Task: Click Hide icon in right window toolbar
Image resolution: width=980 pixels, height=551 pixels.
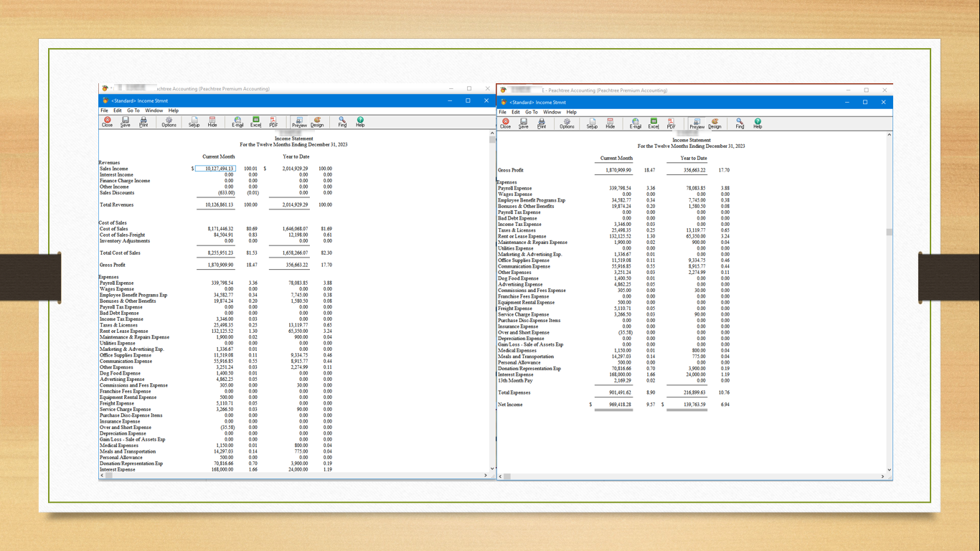Action: [x=610, y=123]
